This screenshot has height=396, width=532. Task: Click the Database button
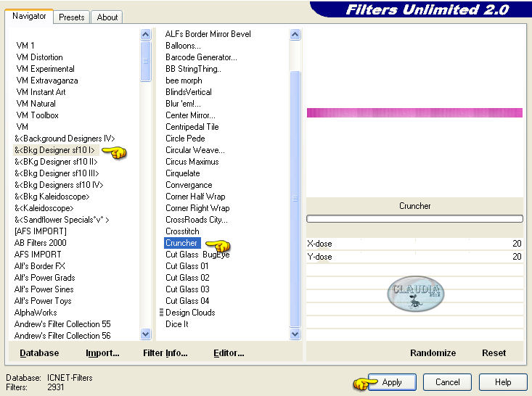click(39, 353)
